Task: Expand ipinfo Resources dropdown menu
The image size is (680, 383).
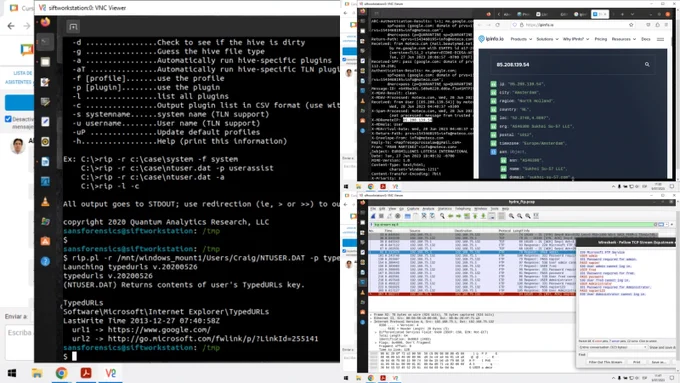Action: pos(624,39)
